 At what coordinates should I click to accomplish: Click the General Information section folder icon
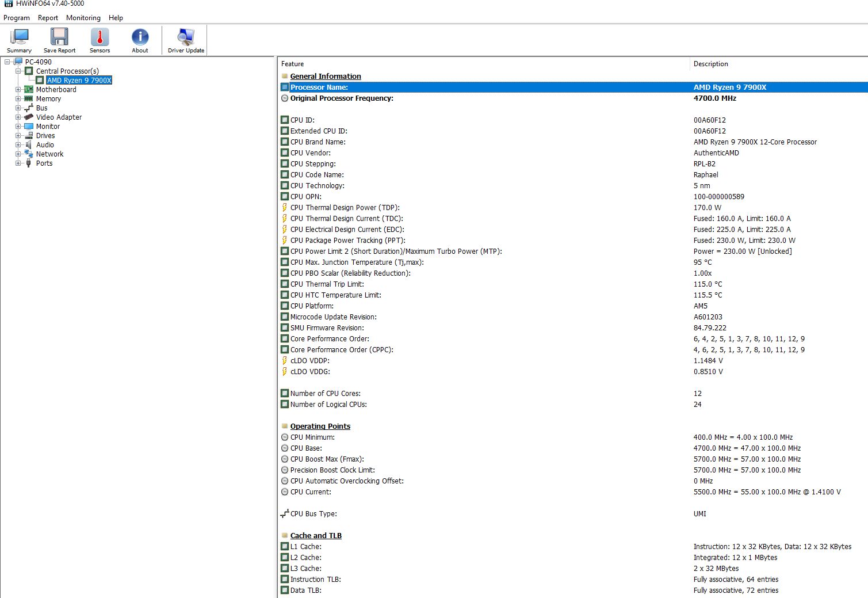coord(285,76)
